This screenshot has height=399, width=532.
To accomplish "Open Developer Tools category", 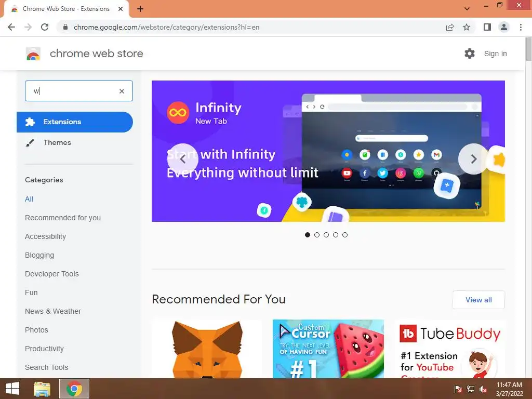I will pyautogui.click(x=52, y=274).
